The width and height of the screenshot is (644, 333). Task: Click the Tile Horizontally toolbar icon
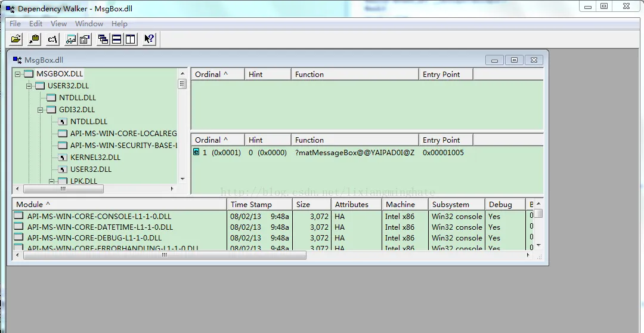pos(117,39)
